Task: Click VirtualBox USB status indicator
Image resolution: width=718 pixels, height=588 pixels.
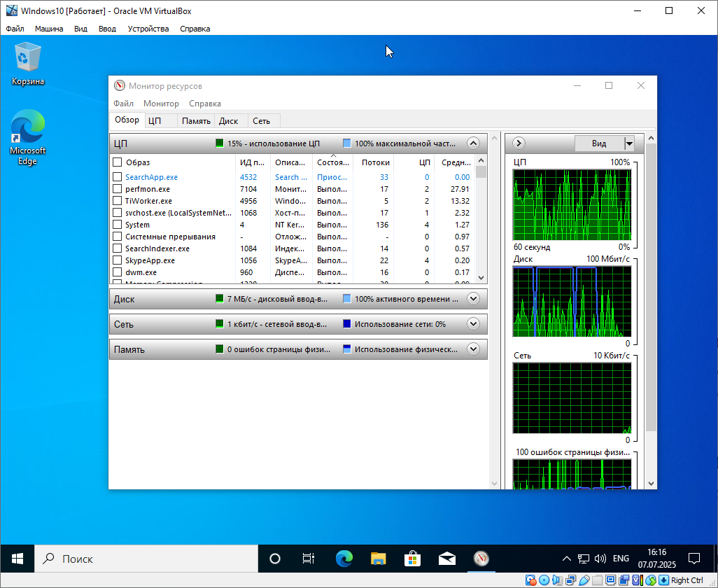Action: pos(584,580)
